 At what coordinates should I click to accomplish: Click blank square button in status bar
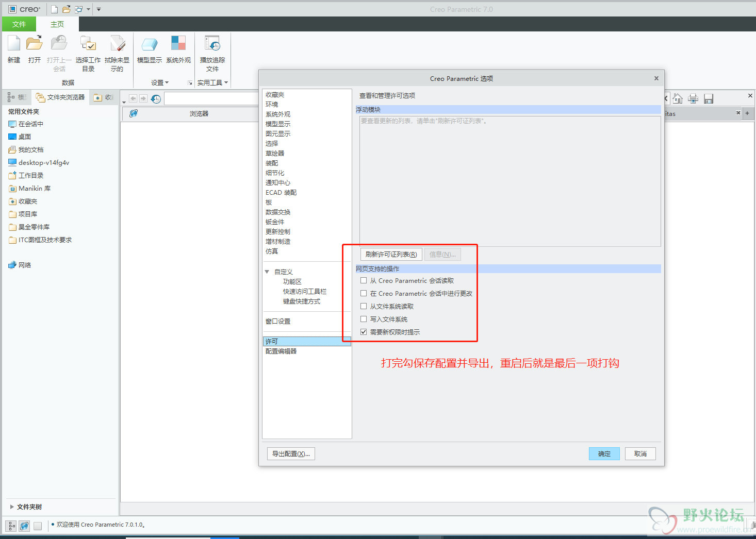coord(38,526)
